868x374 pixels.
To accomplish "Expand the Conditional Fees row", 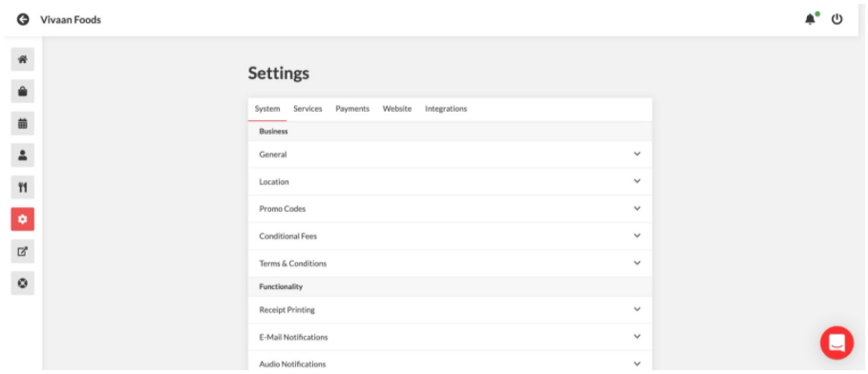I will (450, 236).
